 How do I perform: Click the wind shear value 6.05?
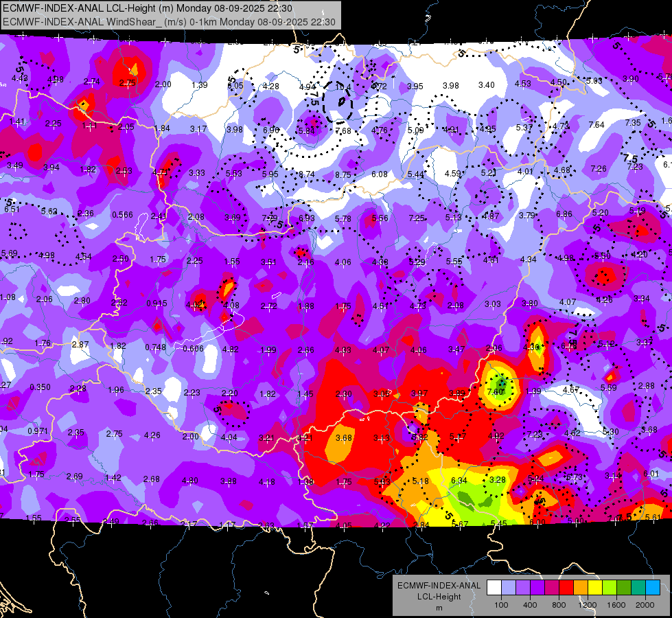click(x=235, y=86)
